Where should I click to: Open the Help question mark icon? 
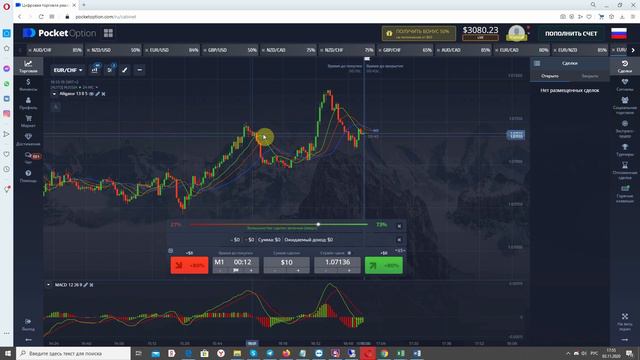[28, 176]
